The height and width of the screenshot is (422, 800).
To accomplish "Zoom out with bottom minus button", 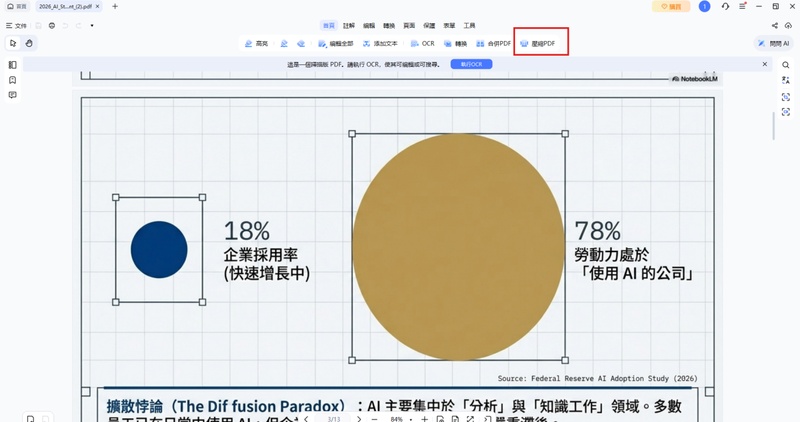I will coord(375,419).
